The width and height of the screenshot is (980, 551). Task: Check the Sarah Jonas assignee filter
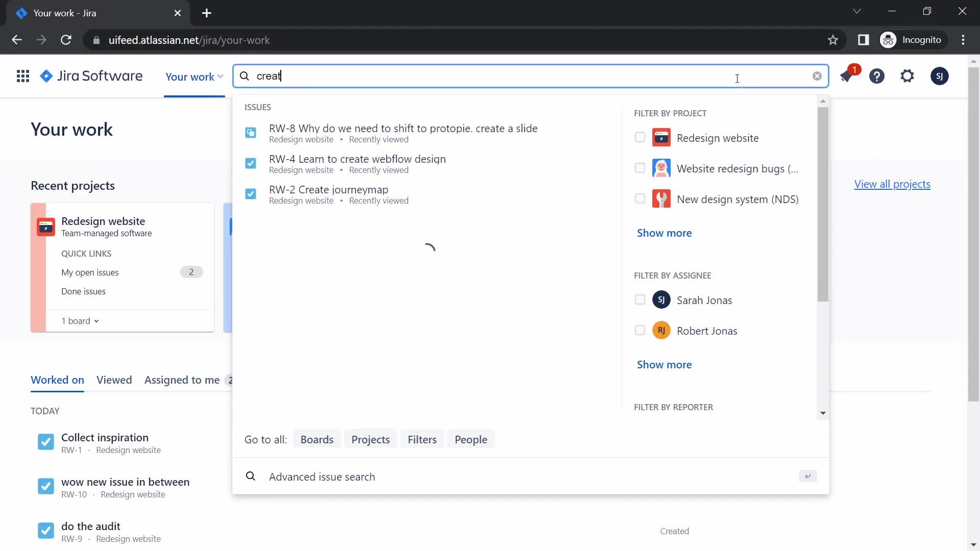[x=640, y=300]
